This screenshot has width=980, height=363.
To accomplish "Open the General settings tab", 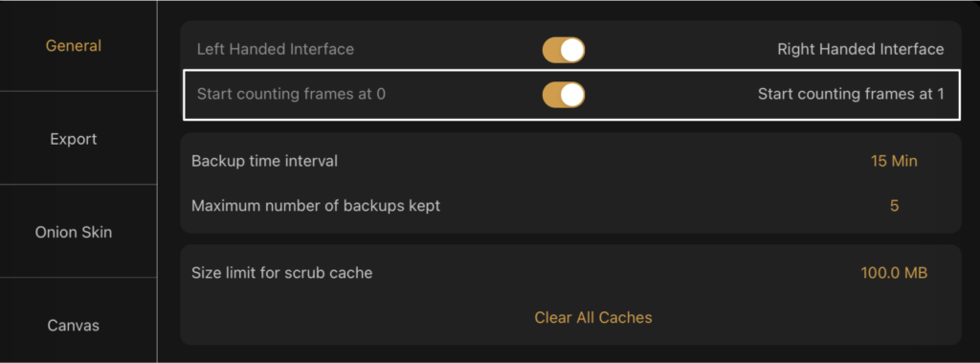I will tap(74, 46).
